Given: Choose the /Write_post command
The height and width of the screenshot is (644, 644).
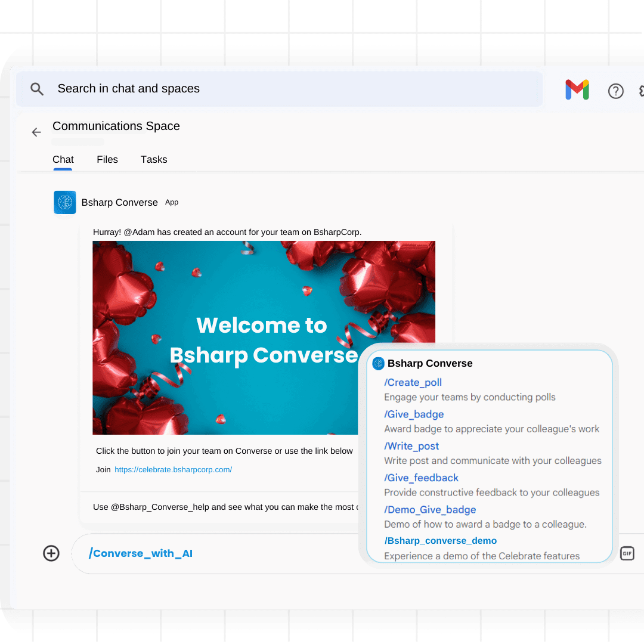Looking at the screenshot, I should click(x=411, y=446).
